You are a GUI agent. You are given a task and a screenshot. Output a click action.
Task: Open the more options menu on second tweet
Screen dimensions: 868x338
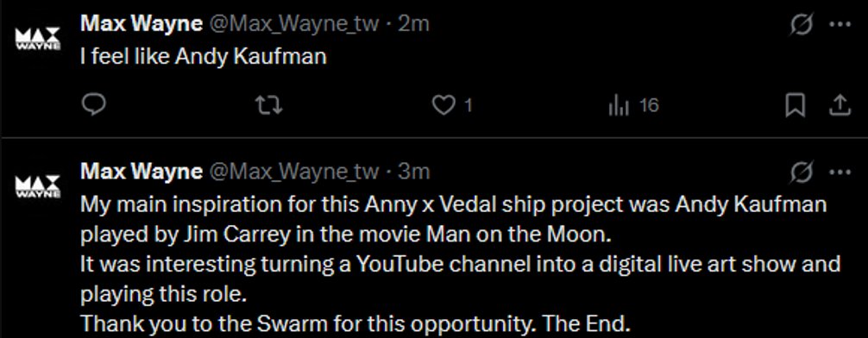point(840,172)
